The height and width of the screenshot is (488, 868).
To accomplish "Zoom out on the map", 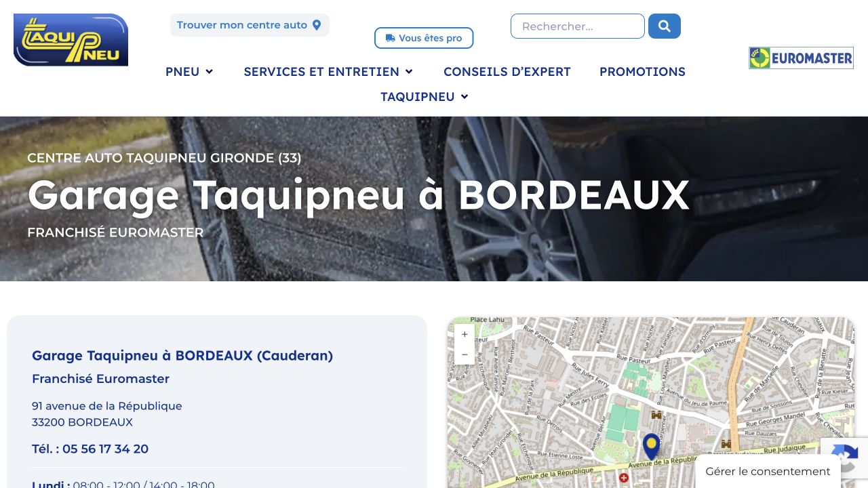I will (465, 354).
